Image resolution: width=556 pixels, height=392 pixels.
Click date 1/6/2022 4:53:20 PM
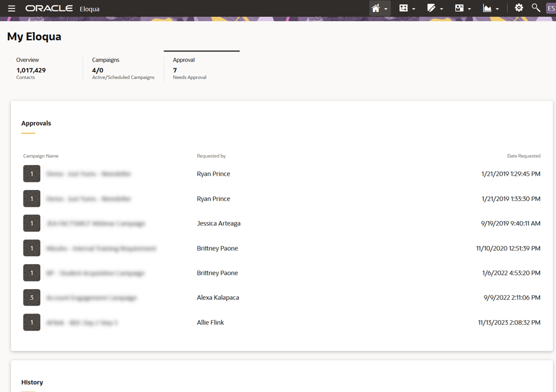(x=511, y=273)
